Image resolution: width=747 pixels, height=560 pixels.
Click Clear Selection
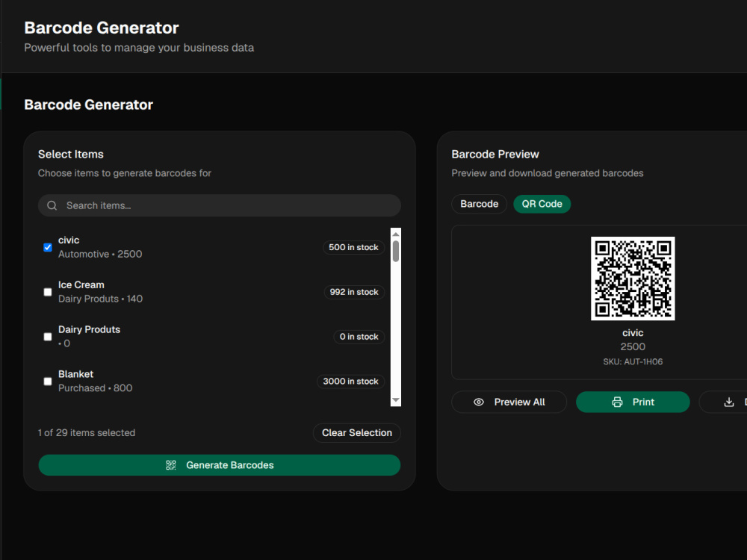pyautogui.click(x=357, y=433)
